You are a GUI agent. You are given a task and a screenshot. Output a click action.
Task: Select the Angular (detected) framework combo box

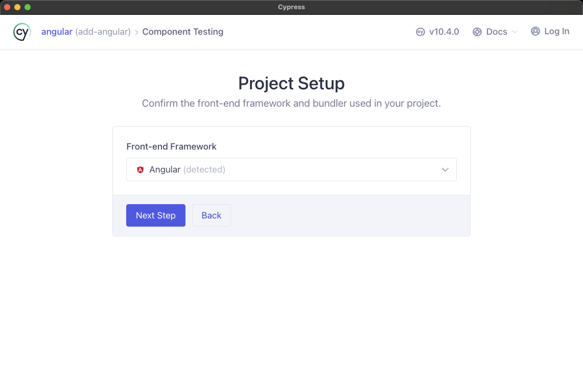coord(291,169)
